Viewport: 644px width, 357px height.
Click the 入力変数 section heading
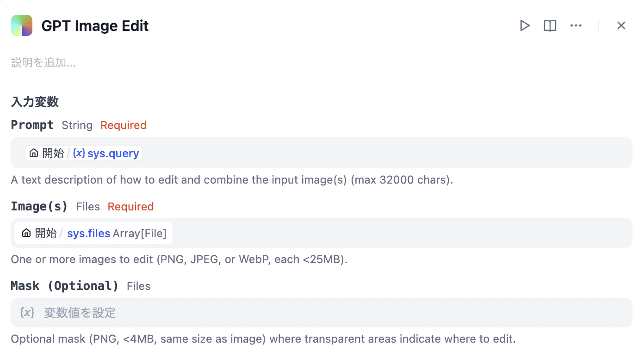pyautogui.click(x=35, y=102)
